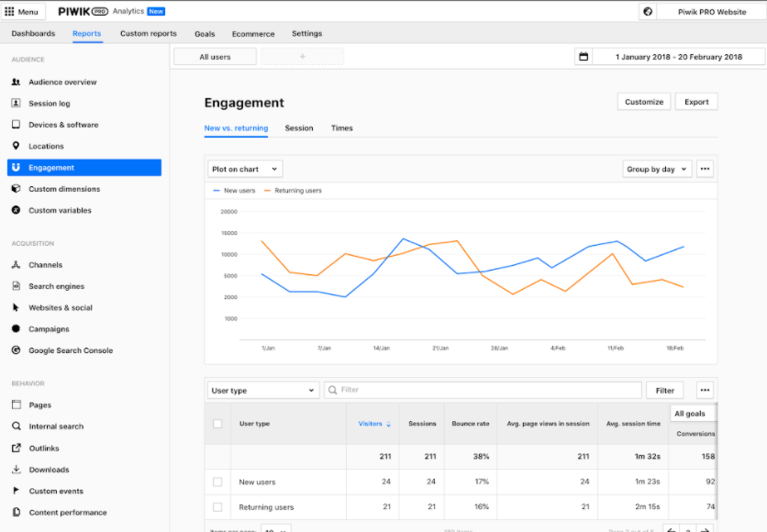Click the Campaigns icon in sidebar

pyautogui.click(x=17, y=329)
